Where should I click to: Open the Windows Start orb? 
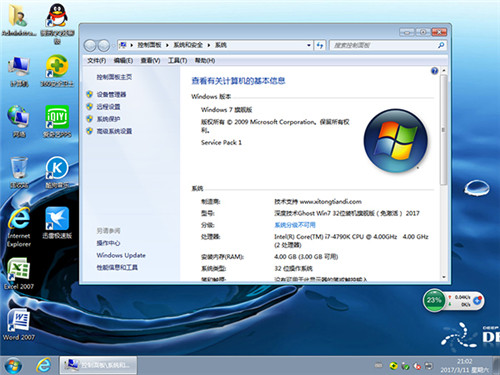[x=13, y=366]
